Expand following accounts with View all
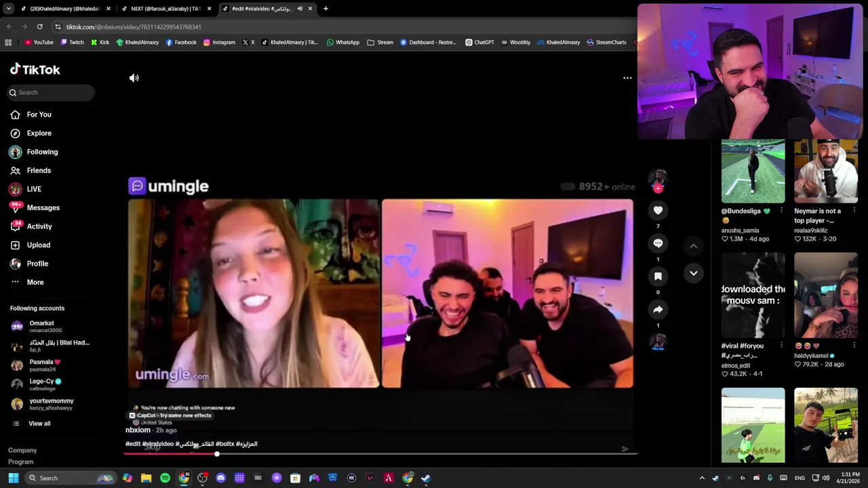Screen dimensions: 868x488 pos(39,424)
